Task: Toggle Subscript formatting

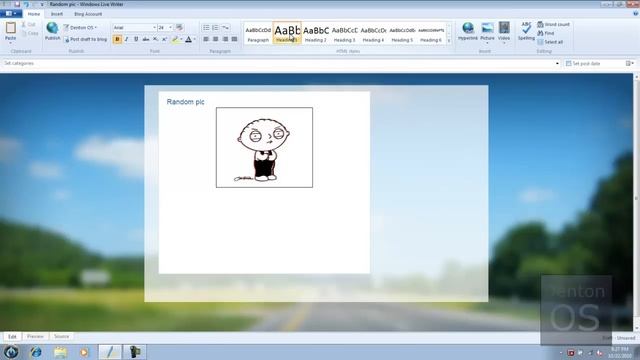Action: pos(155,39)
